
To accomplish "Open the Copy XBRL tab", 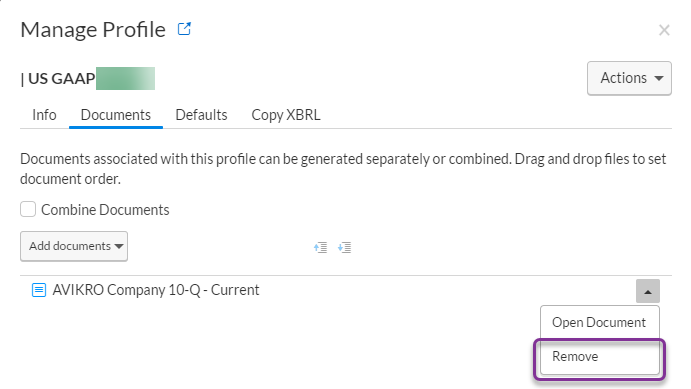I will tap(286, 115).
